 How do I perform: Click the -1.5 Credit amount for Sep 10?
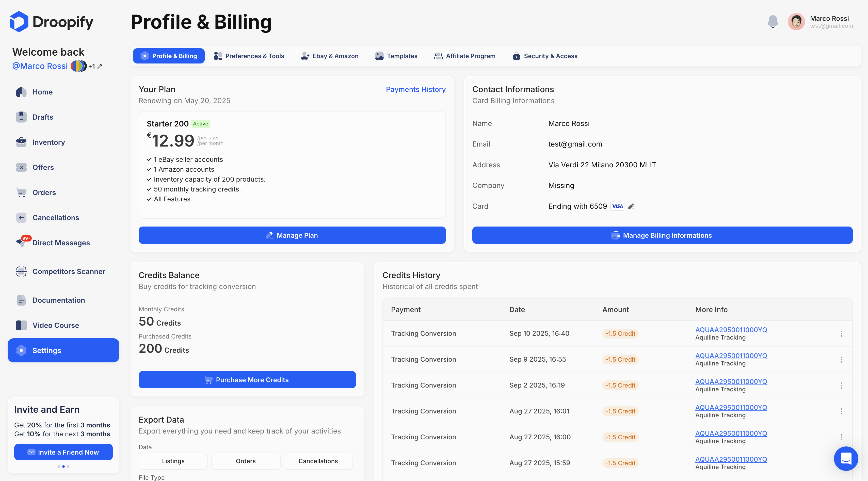(620, 333)
